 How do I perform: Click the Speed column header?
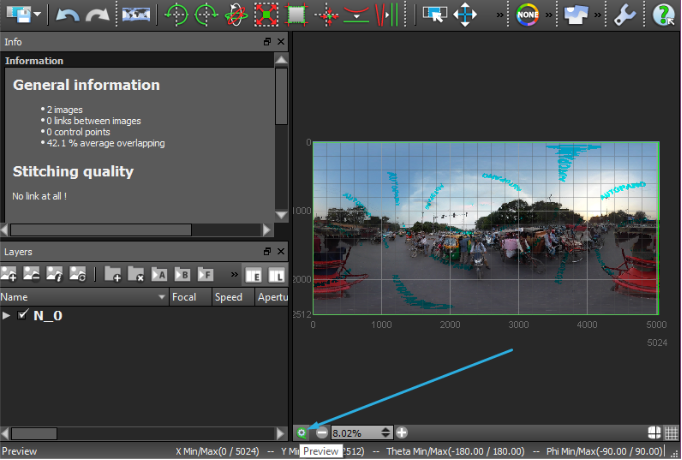pos(229,297)
